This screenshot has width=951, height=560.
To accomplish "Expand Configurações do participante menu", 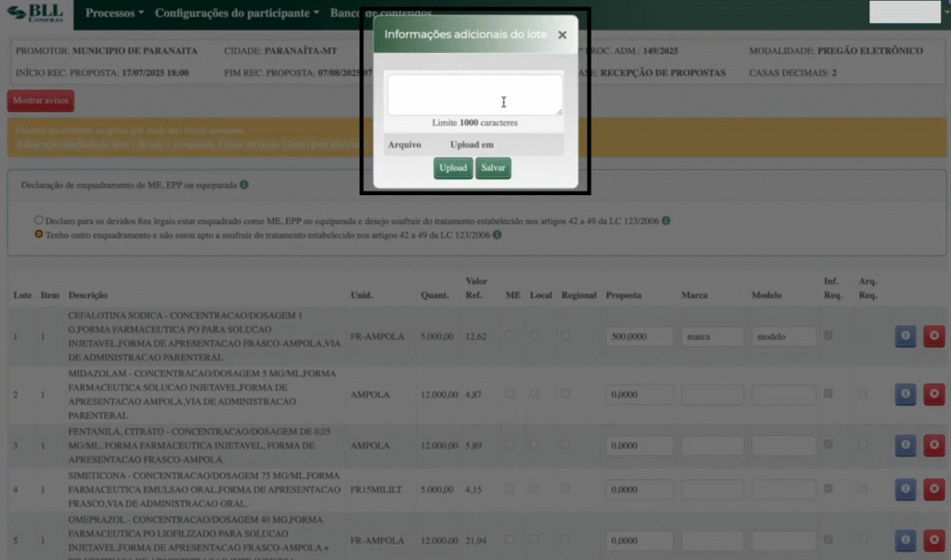I will pos(237,14).
